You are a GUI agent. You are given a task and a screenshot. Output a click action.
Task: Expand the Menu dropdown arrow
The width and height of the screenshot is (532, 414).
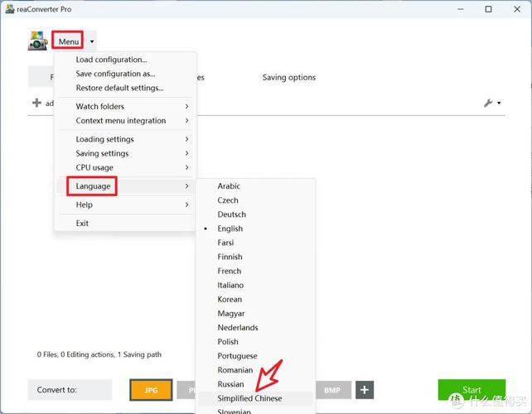click(x=92, y=41)
